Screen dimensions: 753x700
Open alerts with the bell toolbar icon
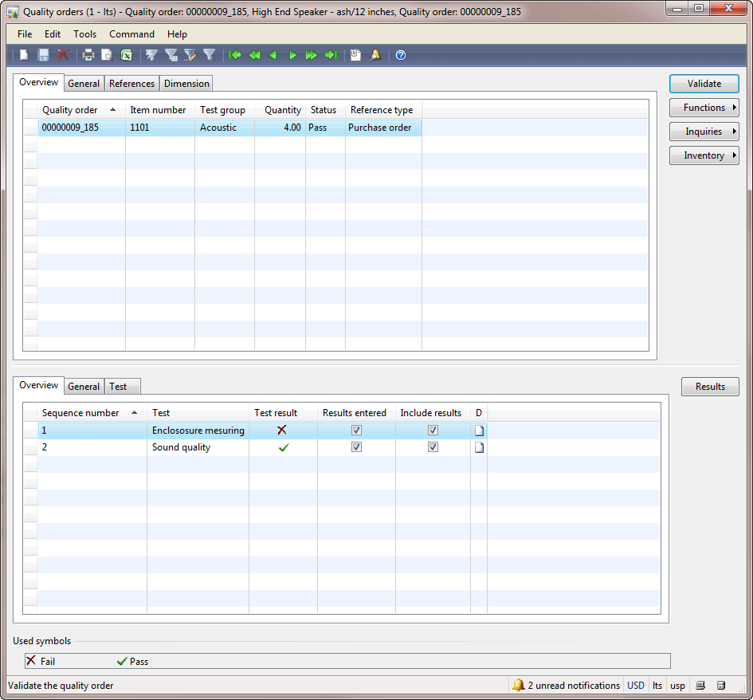375,54
